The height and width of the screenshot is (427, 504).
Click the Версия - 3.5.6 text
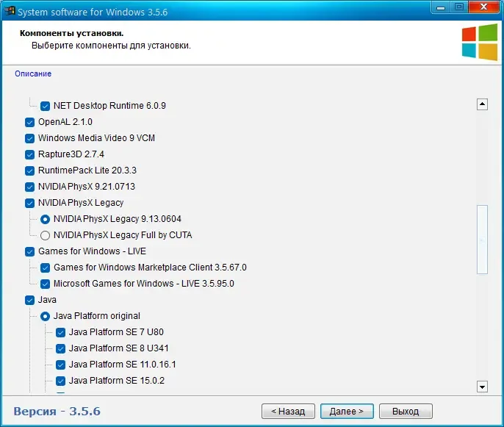tap(57, 412)
